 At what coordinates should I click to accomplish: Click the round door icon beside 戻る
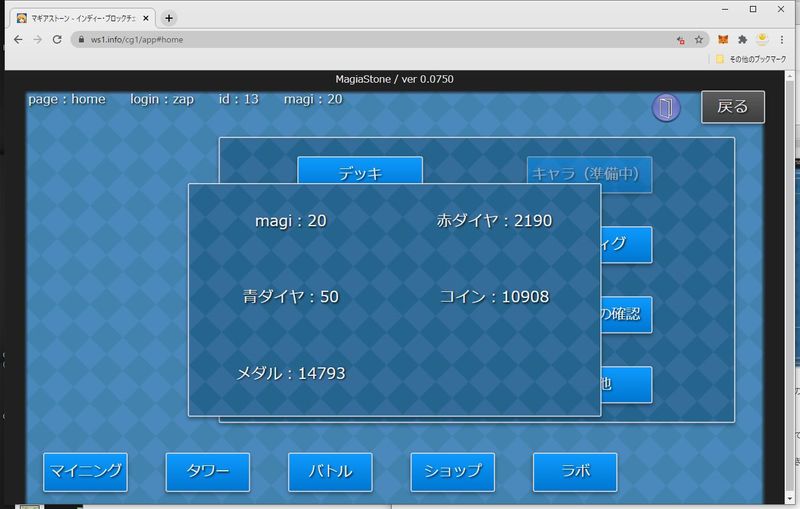coord(666,108)
